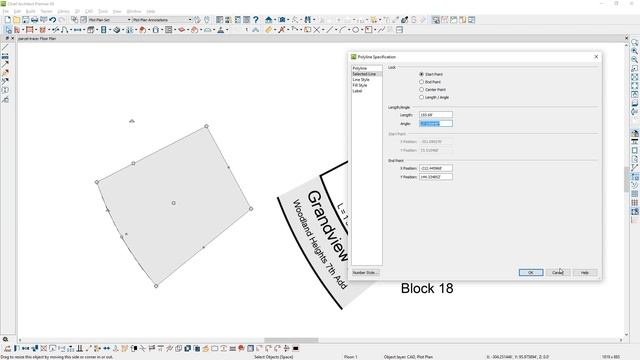The image size is (640, 360).
Task: Click the vertical scrollbar thumb at right
Action: pos(627,179)
